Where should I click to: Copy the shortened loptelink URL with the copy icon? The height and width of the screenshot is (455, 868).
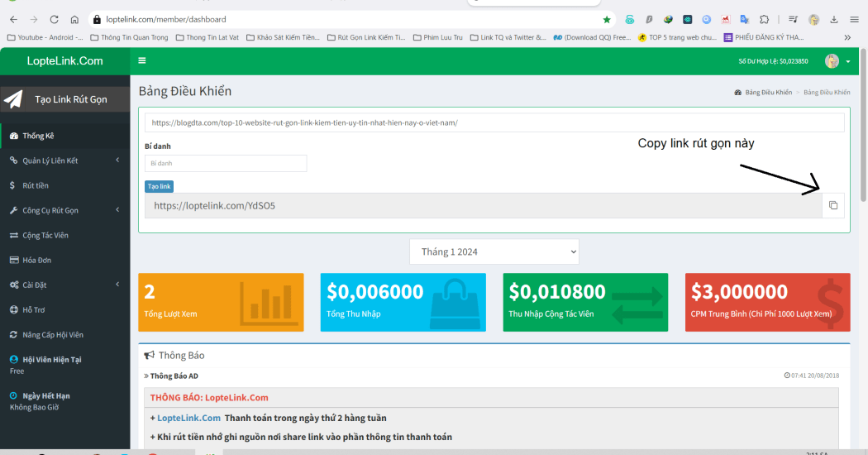coord(833,206)
